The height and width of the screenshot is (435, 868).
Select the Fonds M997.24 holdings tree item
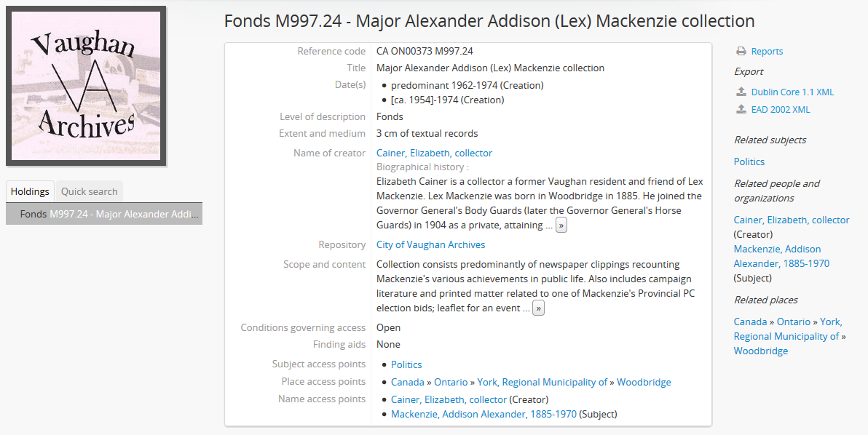click(103, 214)
